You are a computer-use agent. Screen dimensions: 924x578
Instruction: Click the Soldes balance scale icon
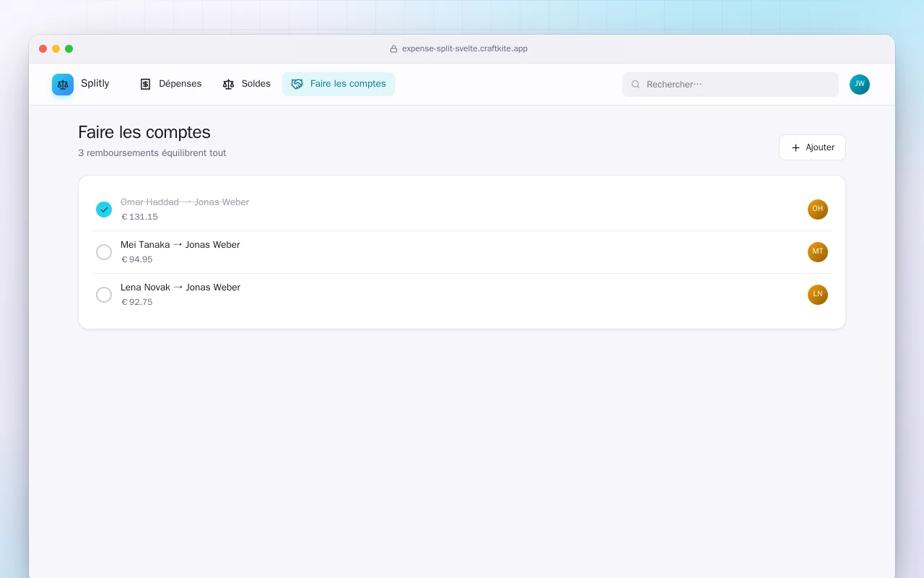(x=228, y=84)
